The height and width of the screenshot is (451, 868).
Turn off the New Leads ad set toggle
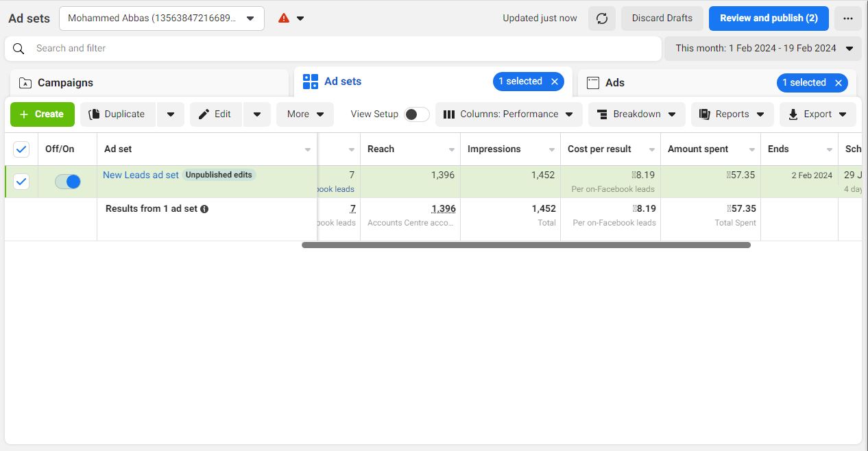click(x=68, y=182)
